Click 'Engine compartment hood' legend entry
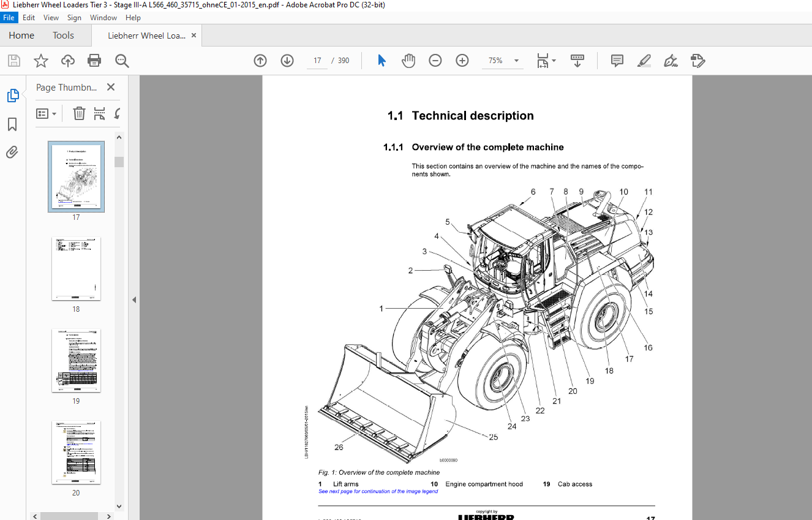Image resolution: width=812 pixels, height=520 pixels. pos(484,484)
